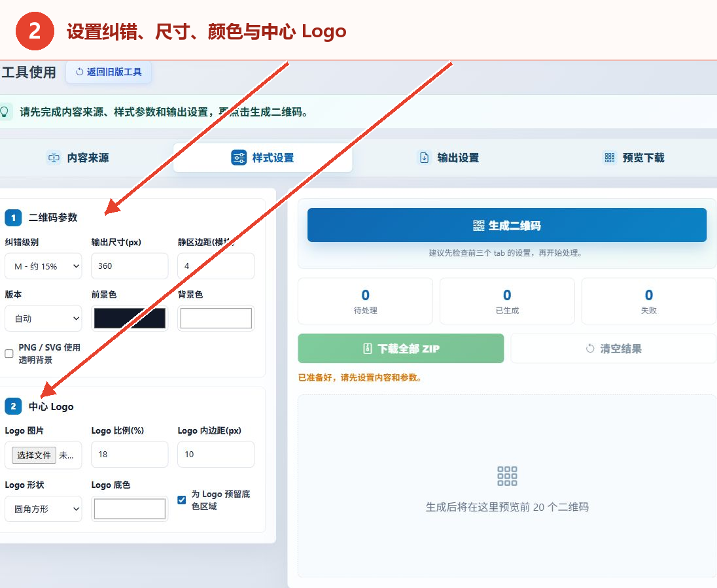Viewport: 717px width, 588px height.
Task: Click the 清空结果 button
Action: [614, 349]
